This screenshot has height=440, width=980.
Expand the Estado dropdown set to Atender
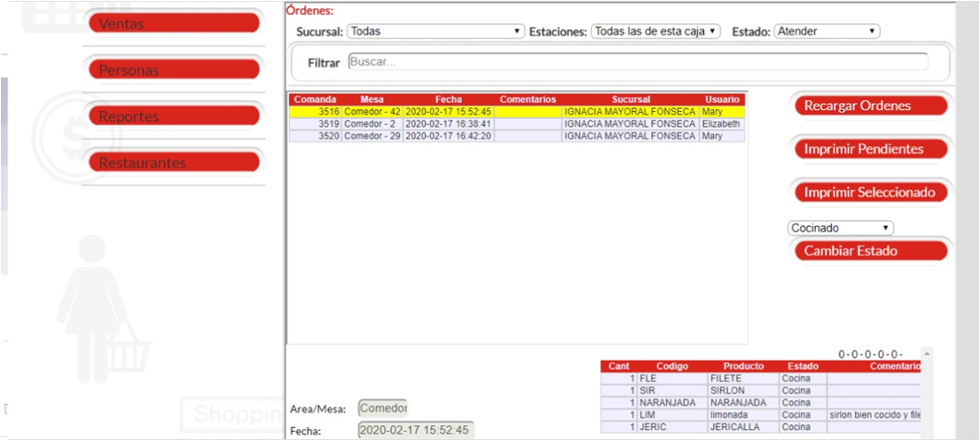click(x=827, y=31)
